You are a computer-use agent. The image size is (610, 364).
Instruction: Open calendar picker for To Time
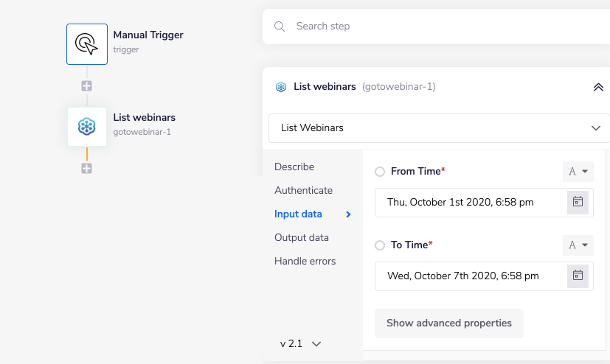pyautogui.click(x=578, y=276)
